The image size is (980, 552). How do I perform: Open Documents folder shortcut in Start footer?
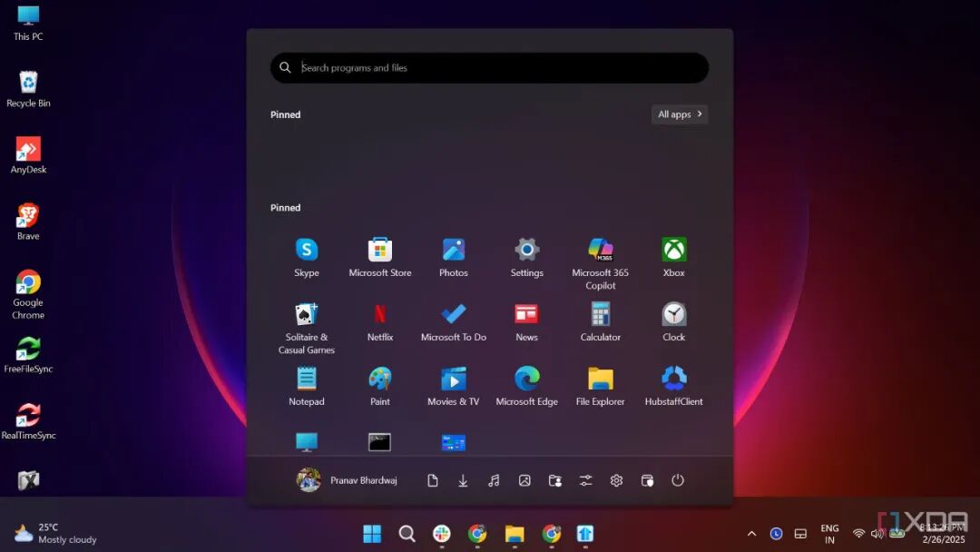click(433, 480)
